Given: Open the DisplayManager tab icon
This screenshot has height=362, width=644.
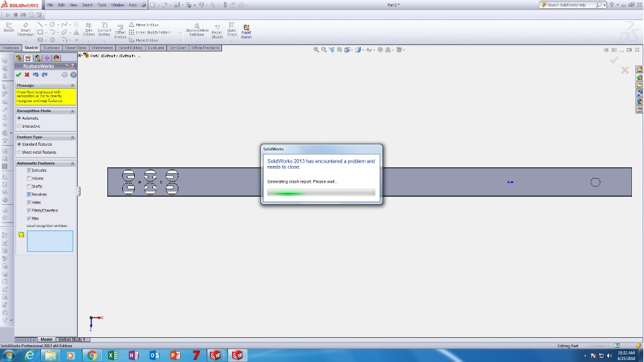Looking at the screenshot, I should (56, 58).
